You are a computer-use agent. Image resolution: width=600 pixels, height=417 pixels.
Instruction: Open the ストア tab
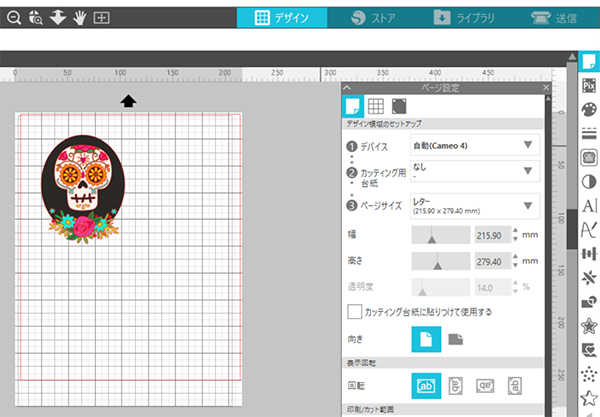(373, 18)
